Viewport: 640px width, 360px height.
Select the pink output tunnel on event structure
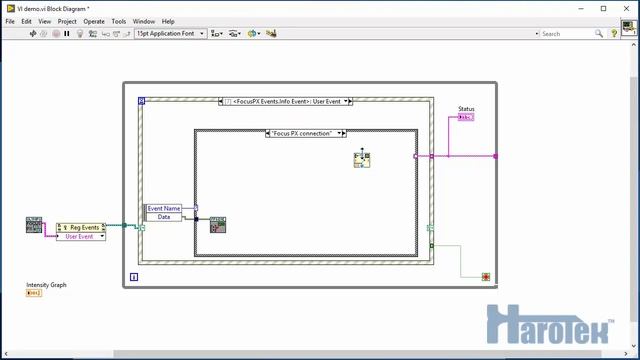(431, 156)
